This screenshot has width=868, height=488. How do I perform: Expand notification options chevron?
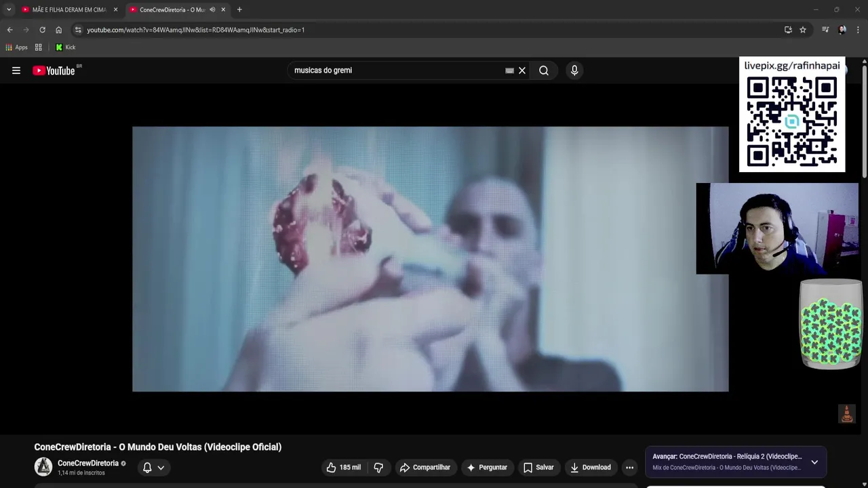click(x=161, y=468)
